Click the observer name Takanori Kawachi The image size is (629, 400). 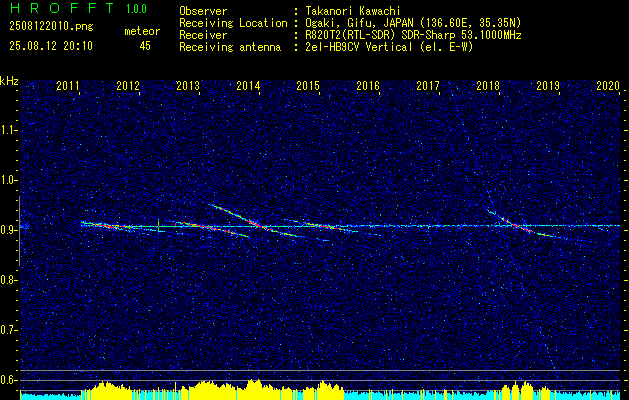coord(352,11)
